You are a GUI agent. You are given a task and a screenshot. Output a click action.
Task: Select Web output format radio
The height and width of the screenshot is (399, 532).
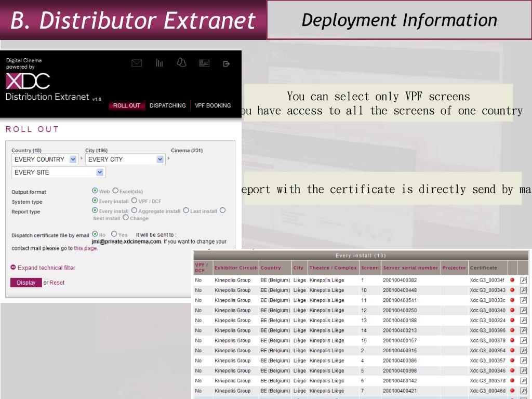[95, 191]
